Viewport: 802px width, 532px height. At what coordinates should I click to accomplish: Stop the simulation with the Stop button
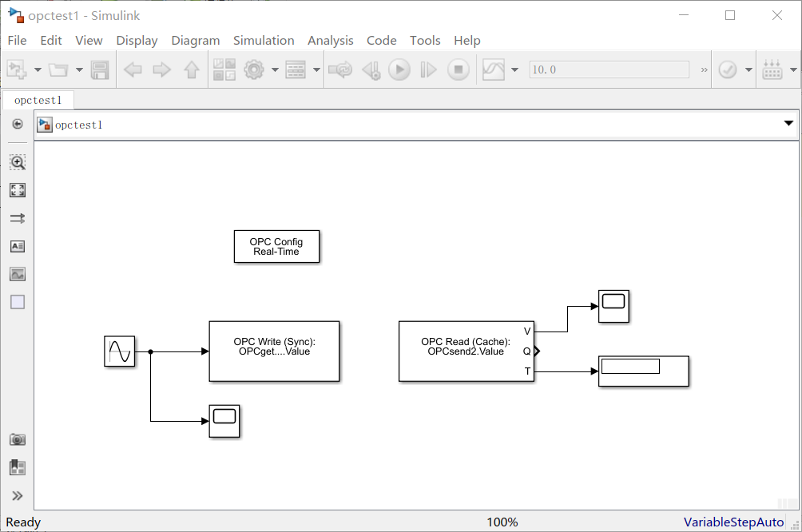pyautogui.click(x=459, y=69)
